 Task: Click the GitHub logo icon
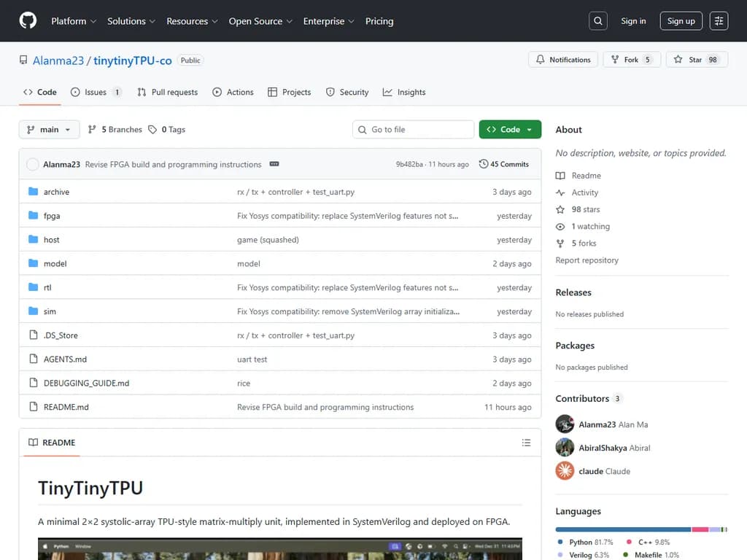[28, 21]
